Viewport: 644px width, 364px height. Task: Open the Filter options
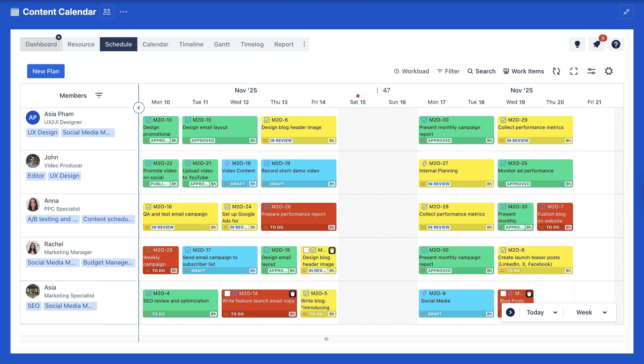(448, 71)
